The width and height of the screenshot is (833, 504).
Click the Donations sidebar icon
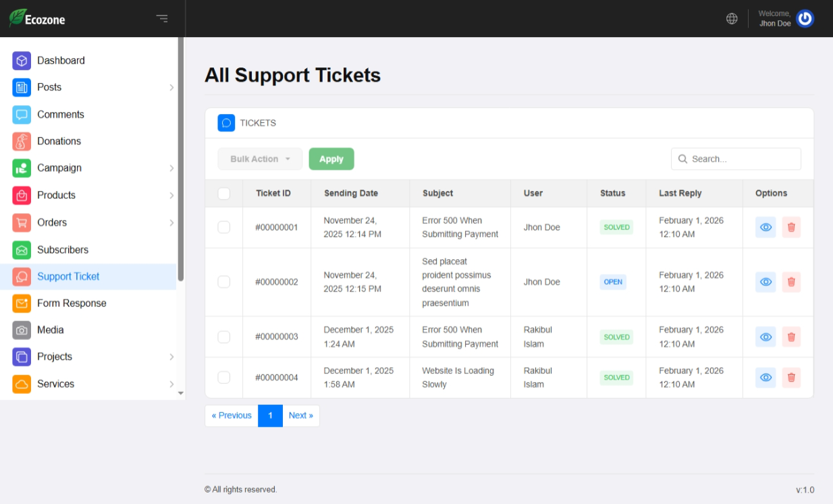[x=22, y=142]
